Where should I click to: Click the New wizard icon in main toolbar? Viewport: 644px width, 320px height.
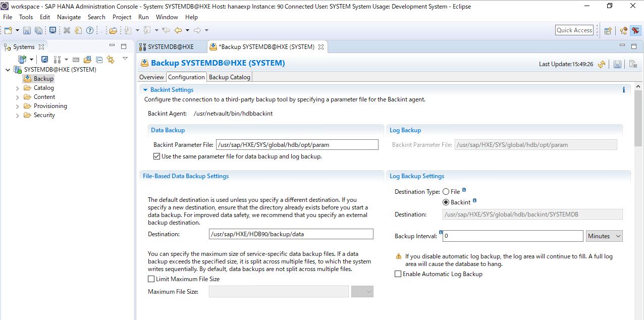pyautogui.click(x=9, y=30)
